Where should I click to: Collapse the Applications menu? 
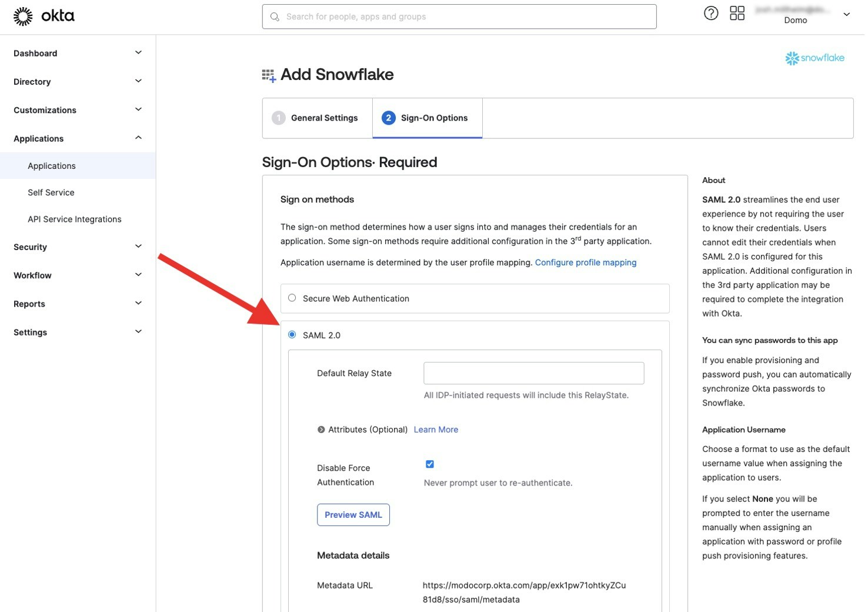pos(78,138)
